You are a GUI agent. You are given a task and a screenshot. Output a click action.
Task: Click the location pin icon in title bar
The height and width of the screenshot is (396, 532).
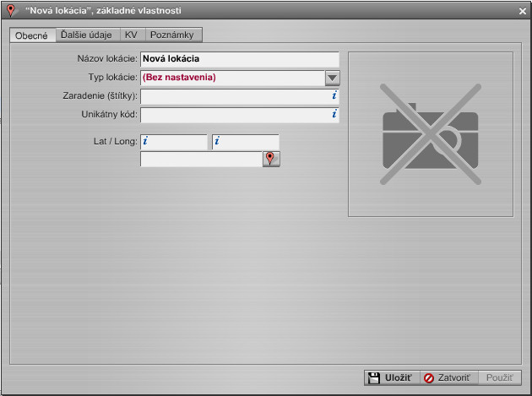pyautogui.click(x=12, y=10)
